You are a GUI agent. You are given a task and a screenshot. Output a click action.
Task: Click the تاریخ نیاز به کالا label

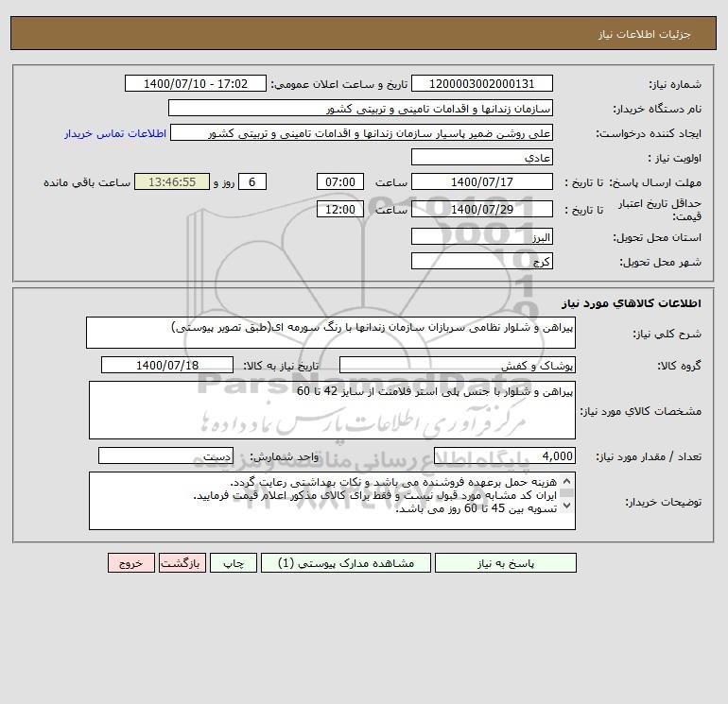pyautogui.click(x=282, y=366)
